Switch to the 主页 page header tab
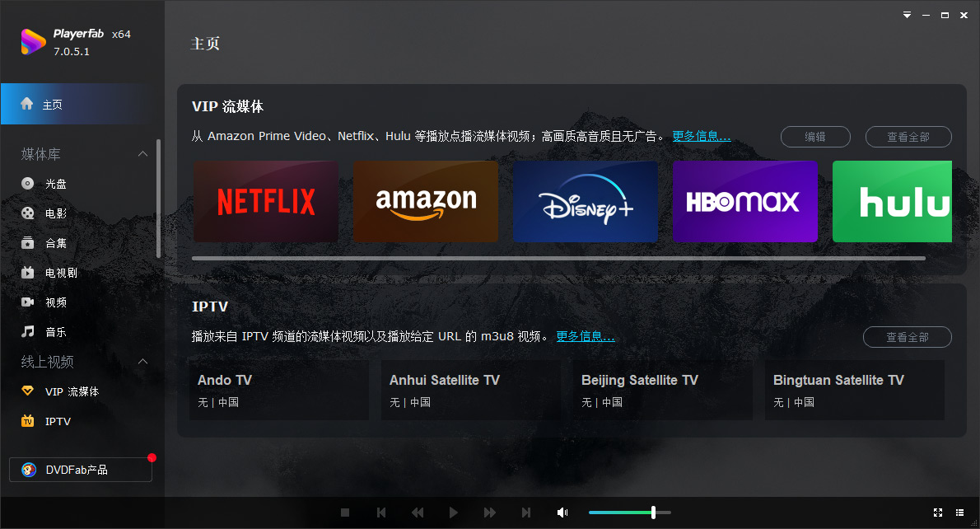Screen dimensions: 980x529 click(204, 44)
